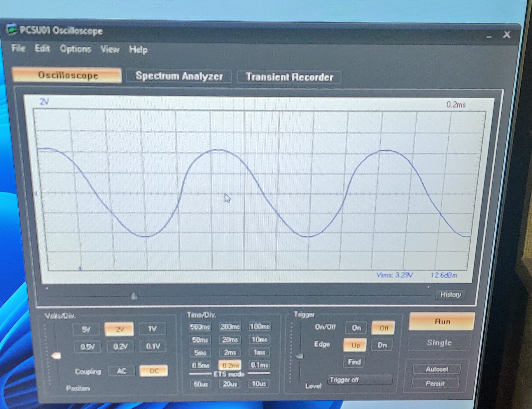Set Time/Div to 0.5ms
The height and width of the screenshot is (409, 532).
pyautogui.click(x=201, y=365)
